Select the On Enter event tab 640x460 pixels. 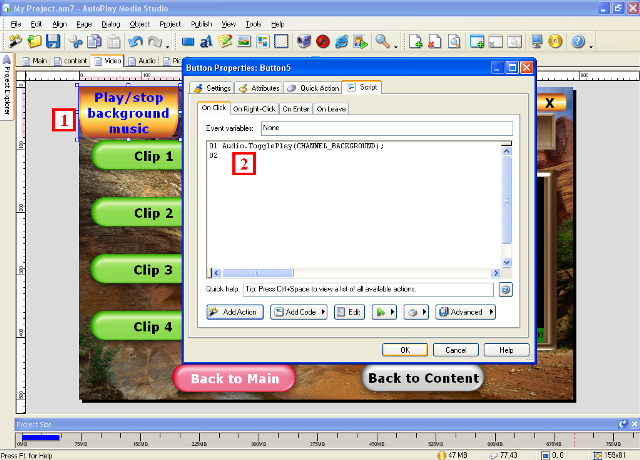click(295, 108)
